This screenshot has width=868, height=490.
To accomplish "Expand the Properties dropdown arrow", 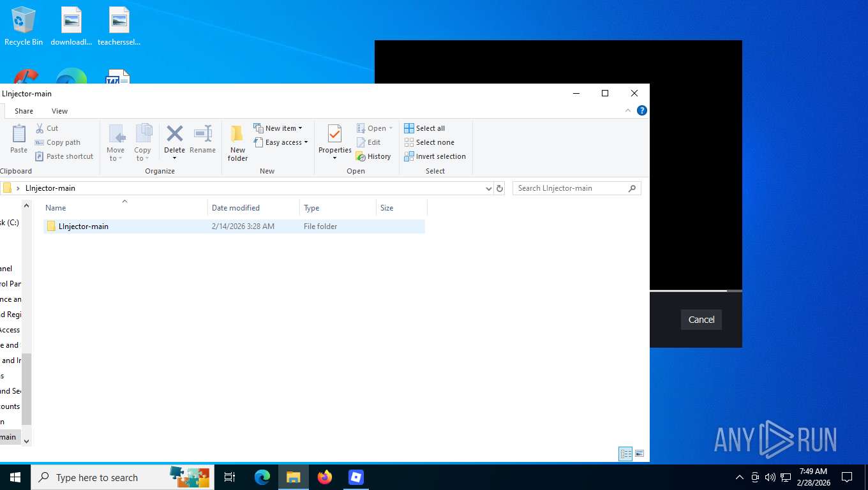I will [335, 158].
